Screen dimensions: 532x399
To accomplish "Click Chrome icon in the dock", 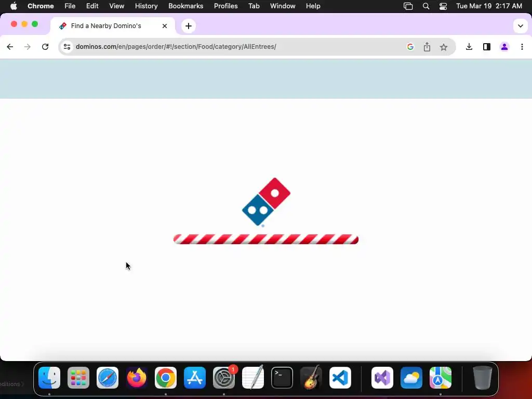I will [x=166, y=378].
